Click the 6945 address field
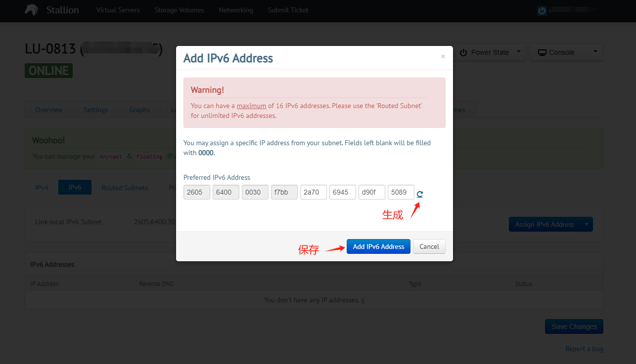Viewport: 636px width, 364px height. pyautogui.click(x=343, y=192)
